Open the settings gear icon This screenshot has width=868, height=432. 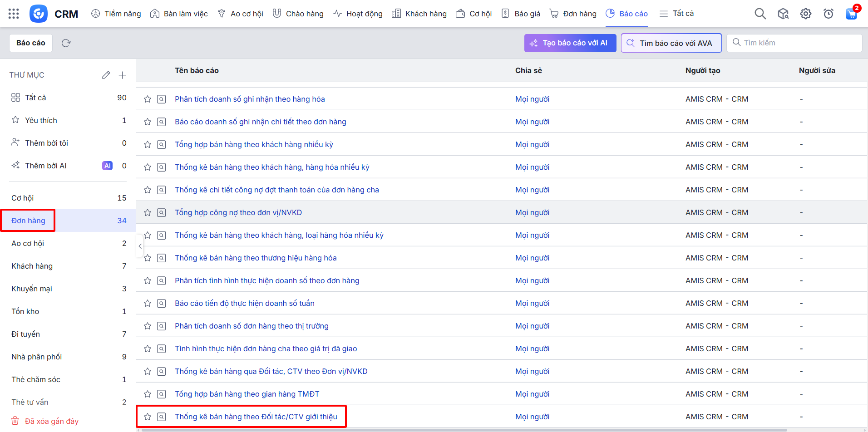coord(806,14)
